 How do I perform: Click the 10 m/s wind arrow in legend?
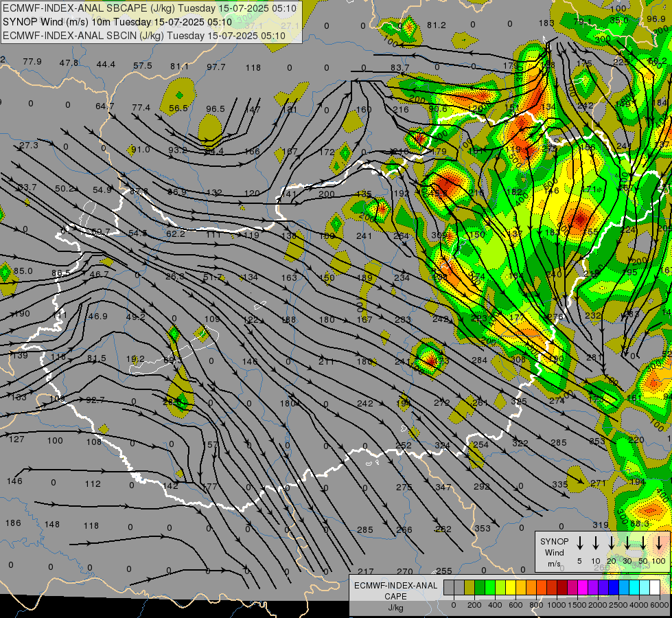point(595,543)
